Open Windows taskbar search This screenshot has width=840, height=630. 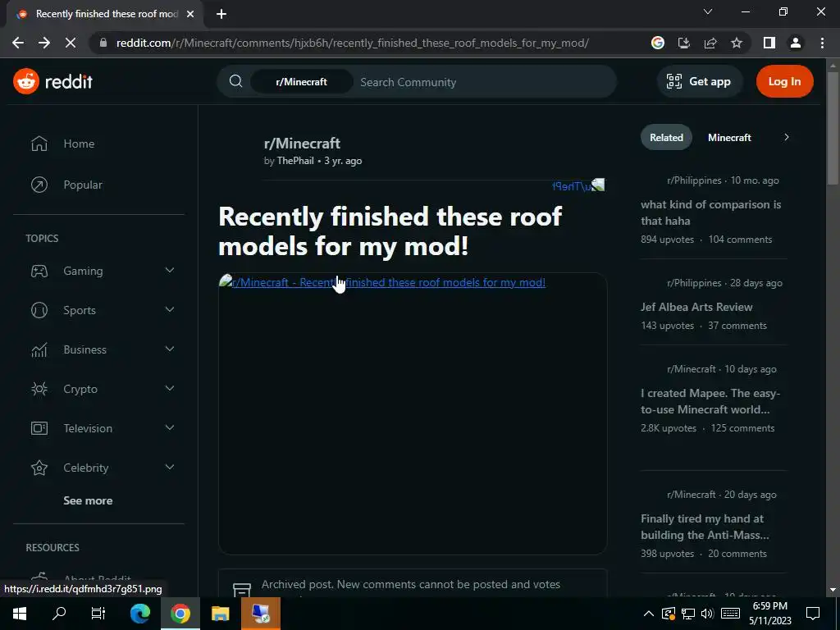click(59, 614)
